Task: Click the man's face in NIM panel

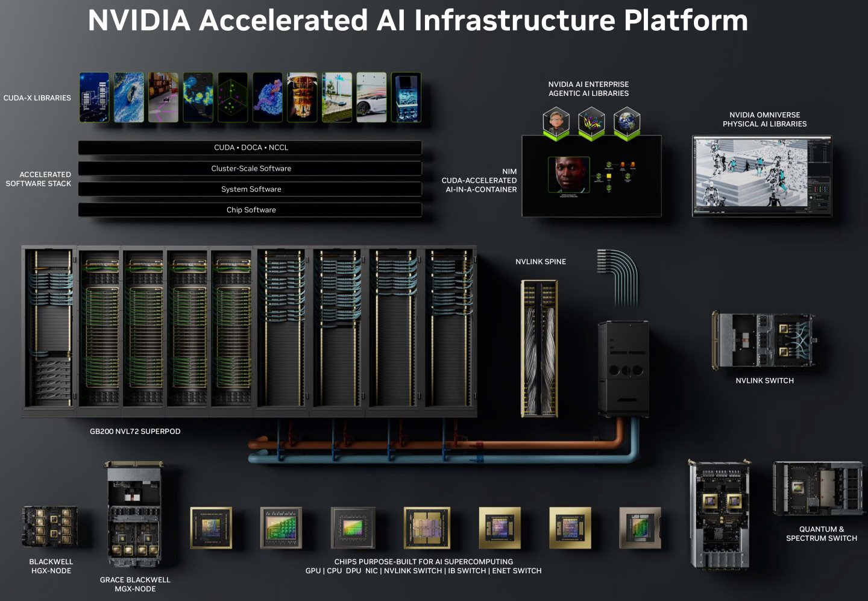Action: 568,175
